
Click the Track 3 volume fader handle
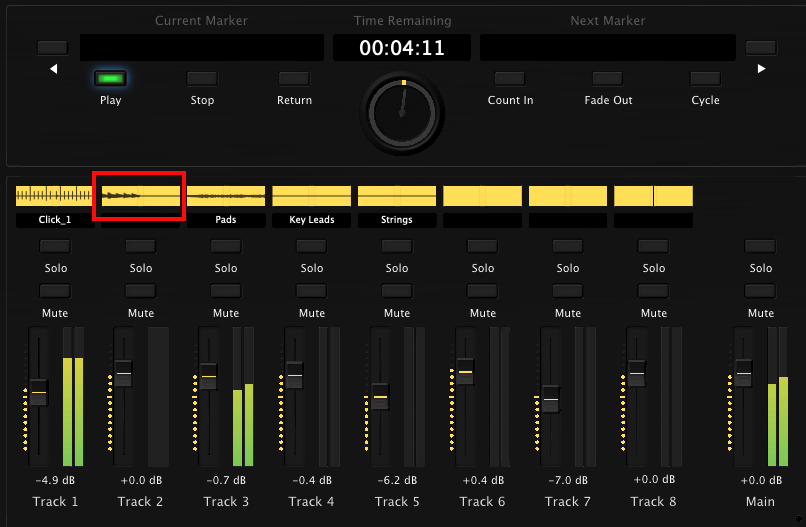coord(209,376)
